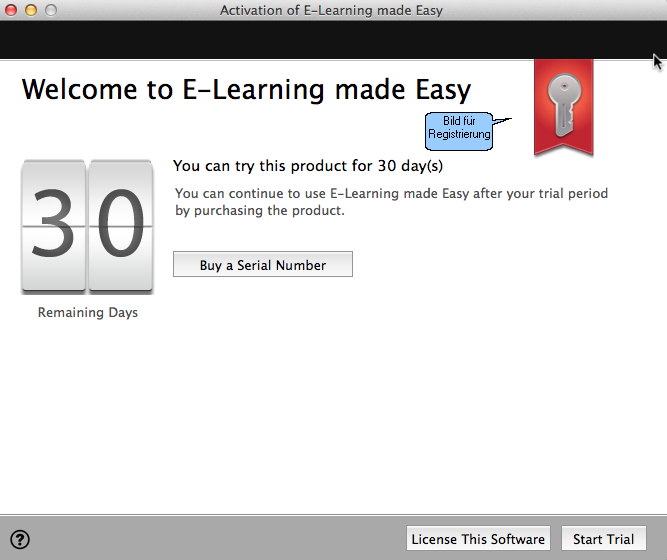Click the Remaining Days label
Screen dimensions: 667x560
tap(88, 313)
